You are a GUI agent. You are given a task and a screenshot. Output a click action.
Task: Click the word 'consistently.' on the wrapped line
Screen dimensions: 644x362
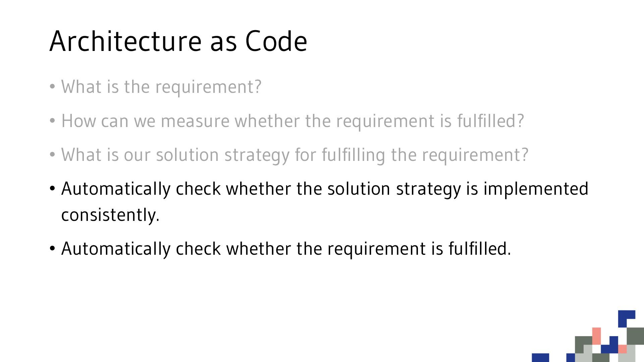click(x=110, y=215)
